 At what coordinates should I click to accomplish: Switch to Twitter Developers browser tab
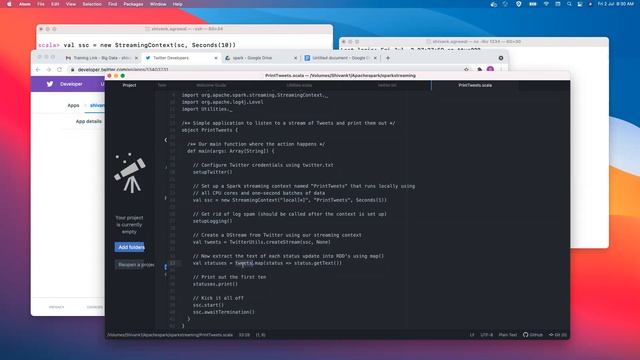coord(181,58)
